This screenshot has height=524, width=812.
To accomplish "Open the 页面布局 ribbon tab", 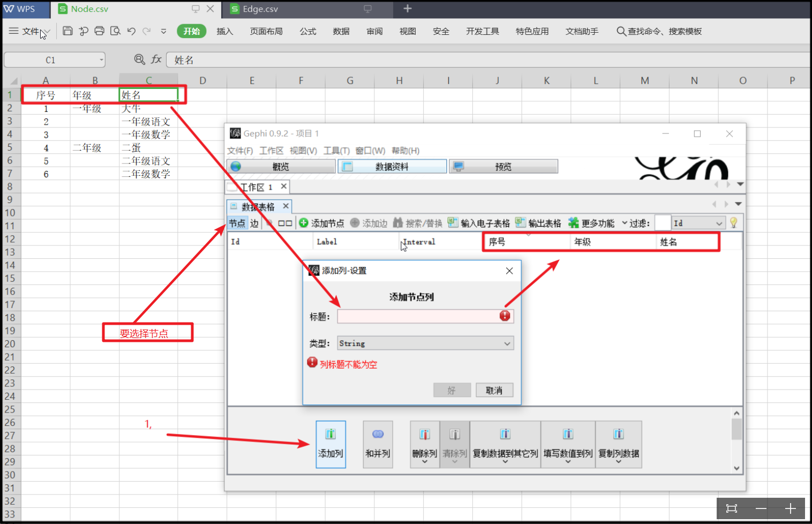I will 266,31.
